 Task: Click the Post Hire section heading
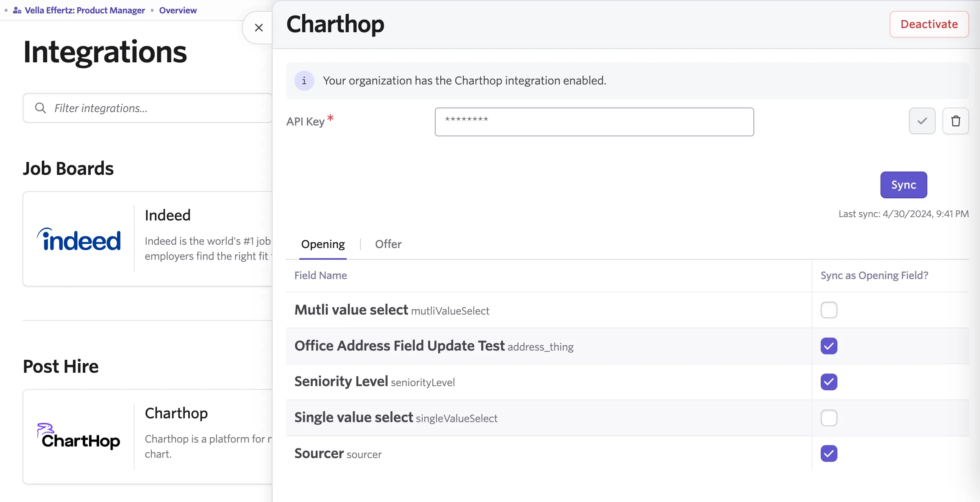(x=61, y=366)
